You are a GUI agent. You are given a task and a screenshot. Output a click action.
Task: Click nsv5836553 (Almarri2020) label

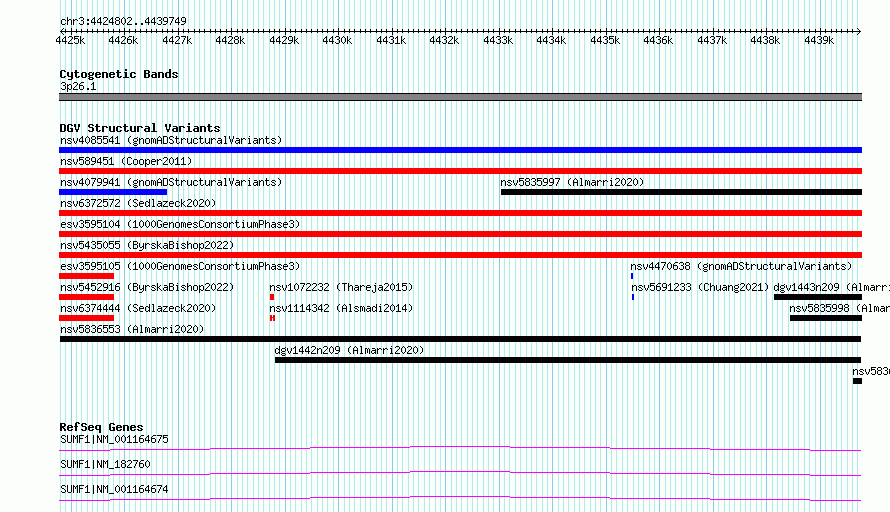132,329
